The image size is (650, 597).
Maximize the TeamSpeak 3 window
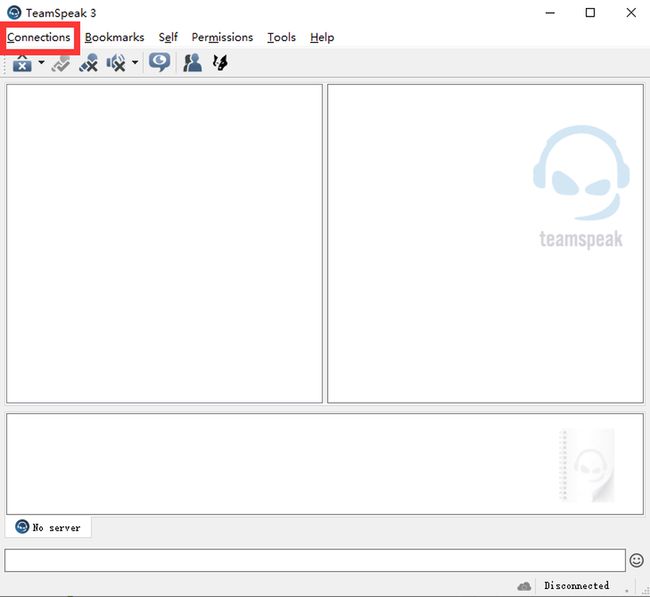[590, 13]
